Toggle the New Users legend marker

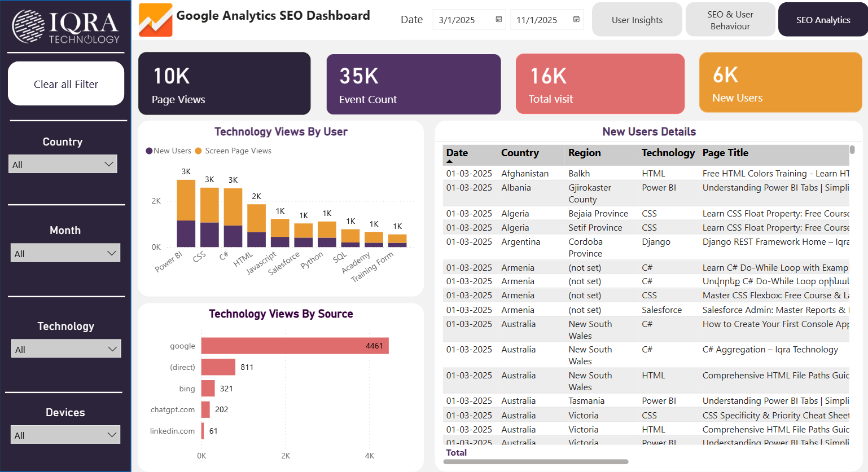[x=150, y=151]
